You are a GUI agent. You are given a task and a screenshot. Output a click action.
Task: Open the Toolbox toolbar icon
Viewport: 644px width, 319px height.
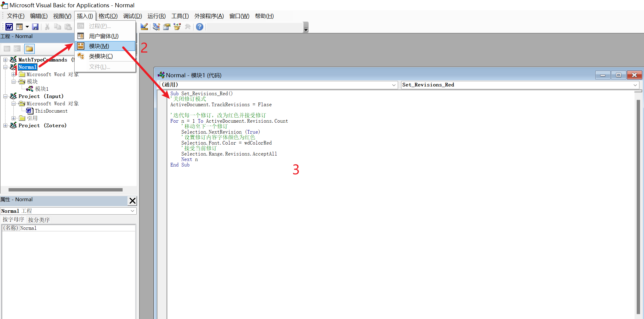tap(188, 27)
